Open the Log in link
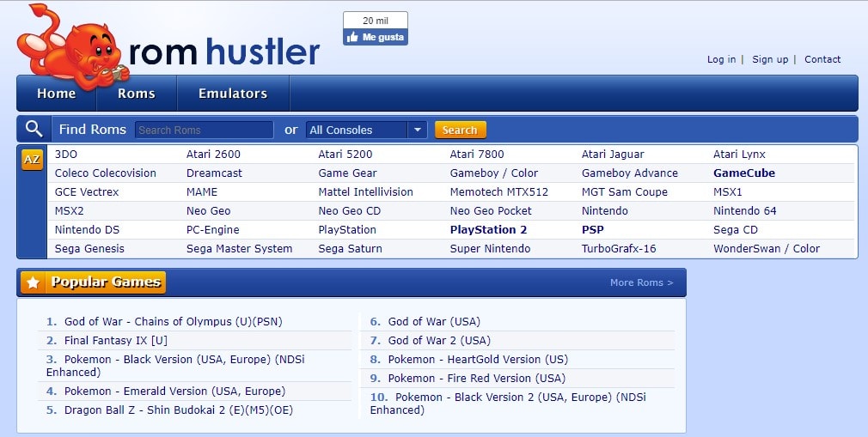This screenshot has height=437, width=868. click(721, 59)
